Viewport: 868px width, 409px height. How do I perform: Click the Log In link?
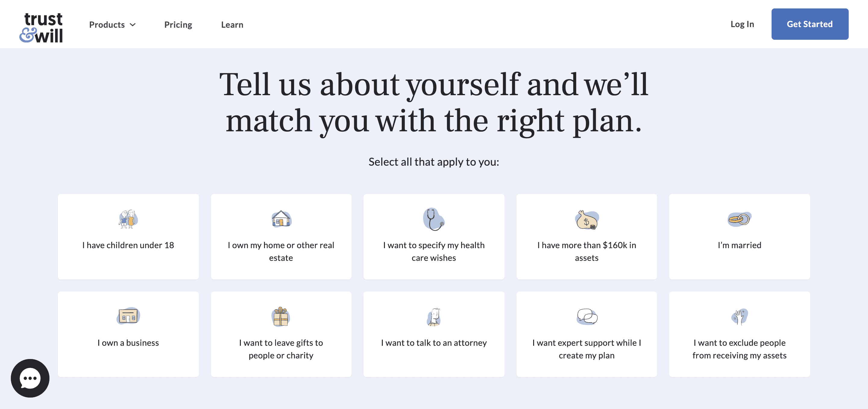click(x=742, y=24)
